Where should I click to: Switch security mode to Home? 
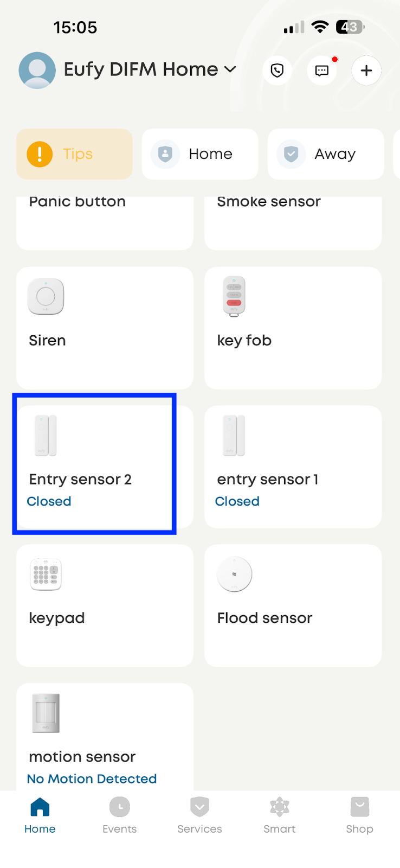coord(199,154)
